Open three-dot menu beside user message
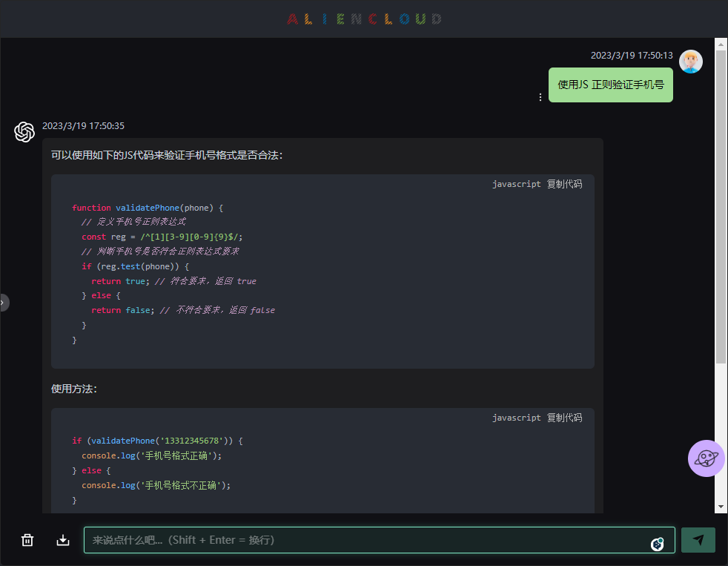The height and width of the screenshot is (566, 728). tap(540, 97)
